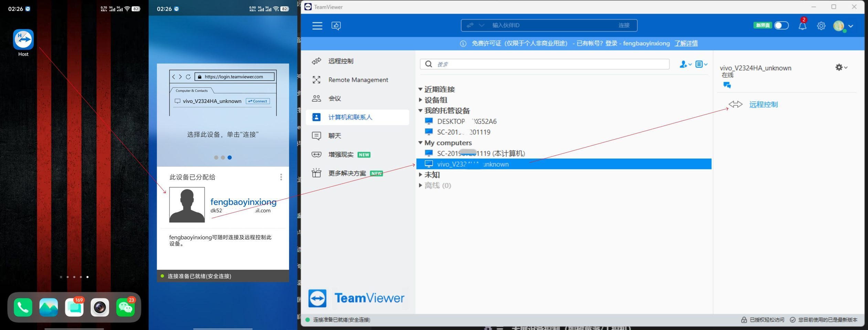Viewport: 868px width, 330px height.
Task: Select the vivo_V232 unknown device row
Action: click(x=564, y=164)
